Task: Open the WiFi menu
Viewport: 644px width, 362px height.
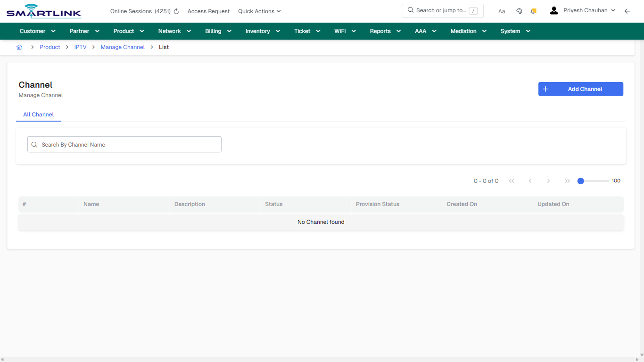Action: point(345,31)
